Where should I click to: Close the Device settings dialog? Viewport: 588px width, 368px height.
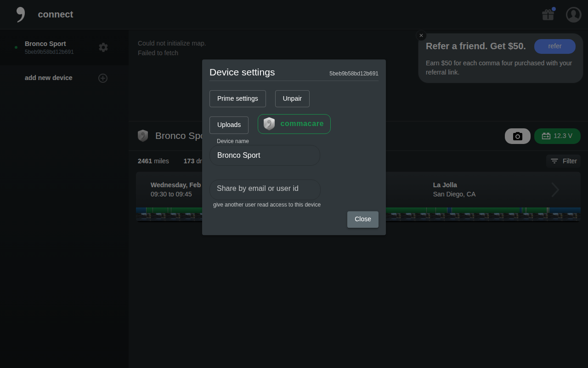click(x=363, y=219)
